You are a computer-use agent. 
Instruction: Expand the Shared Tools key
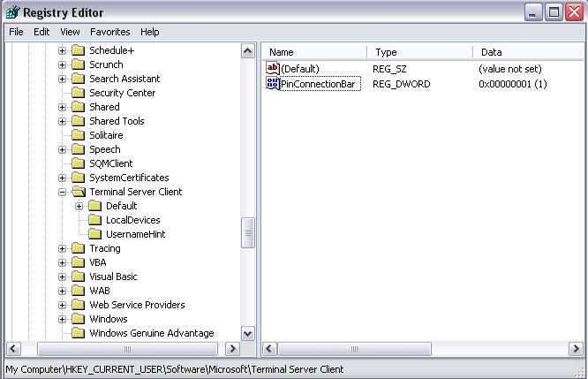[63, 122]
